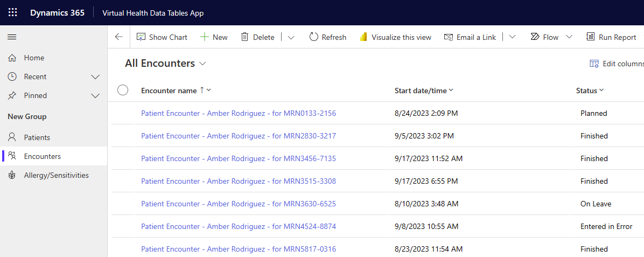644x257 pixels.
Task: Toggle the select-all rows circle
Action: [x=123, y=90]
